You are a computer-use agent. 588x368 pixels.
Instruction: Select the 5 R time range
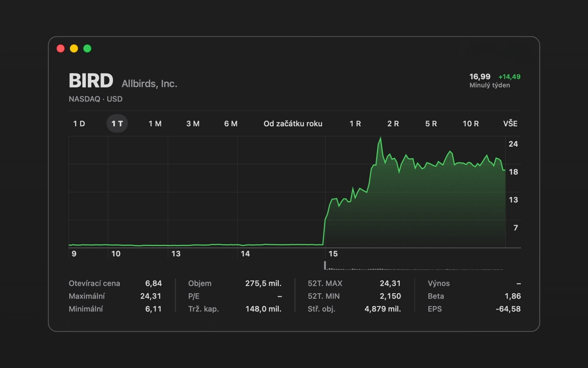click(431, 124)
